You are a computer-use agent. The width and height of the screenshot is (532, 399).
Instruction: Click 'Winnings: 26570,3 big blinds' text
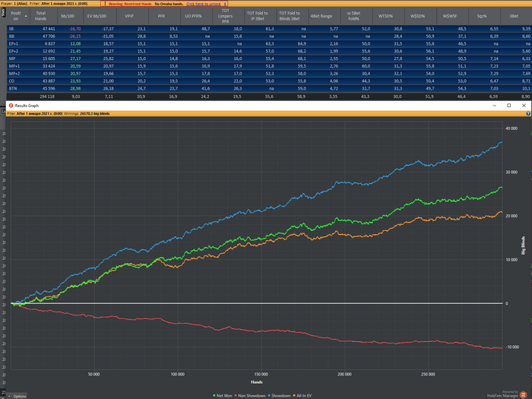coord(87,114)
